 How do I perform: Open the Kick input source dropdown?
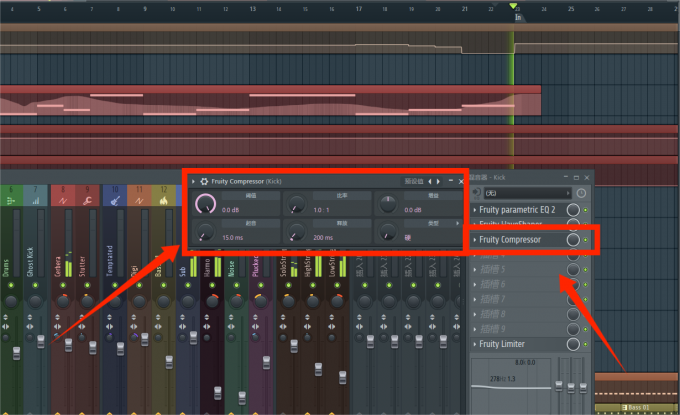528,193
